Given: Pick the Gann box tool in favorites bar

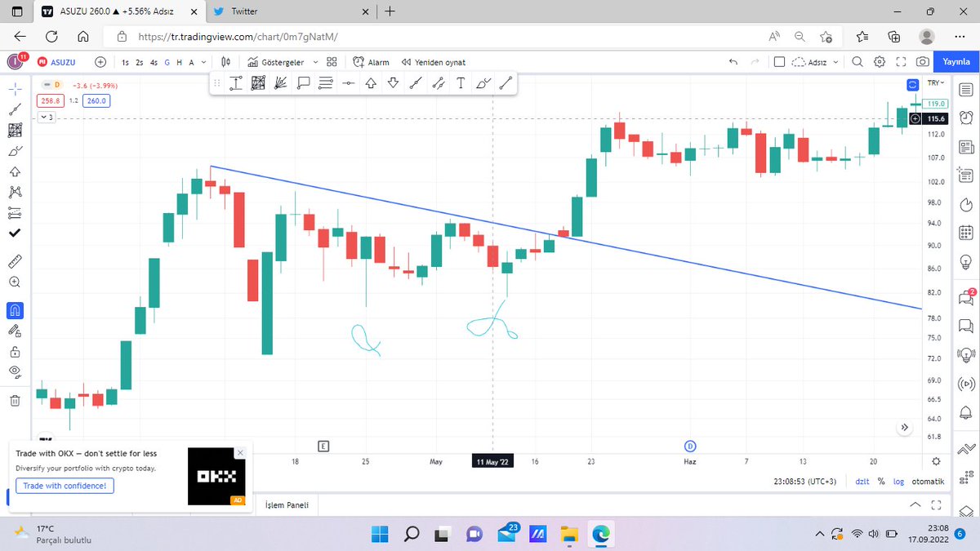Looking at the screenshot, I should [258, 82].
